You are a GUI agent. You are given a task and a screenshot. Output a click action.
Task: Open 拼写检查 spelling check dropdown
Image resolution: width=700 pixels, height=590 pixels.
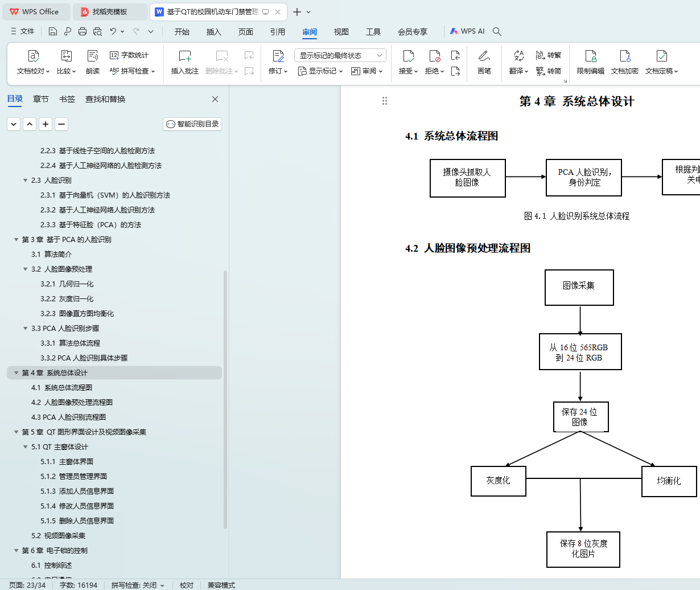coord(132,71)
